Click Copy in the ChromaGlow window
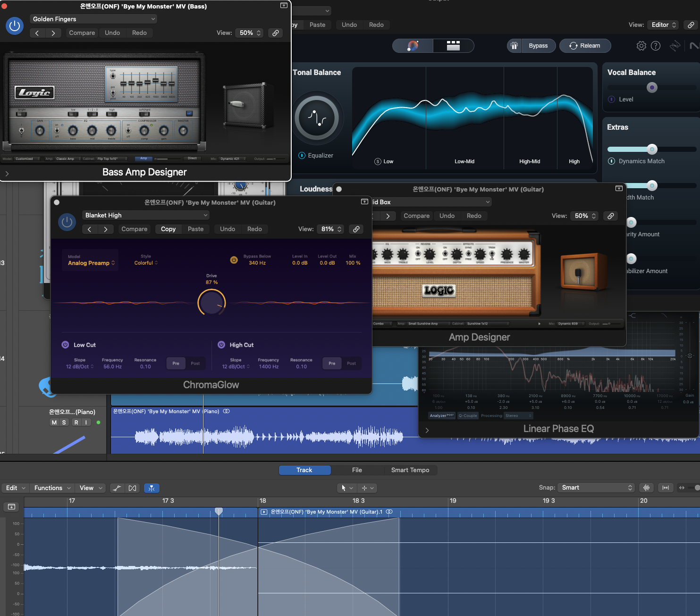700x616 pixels. coord(168,229)
